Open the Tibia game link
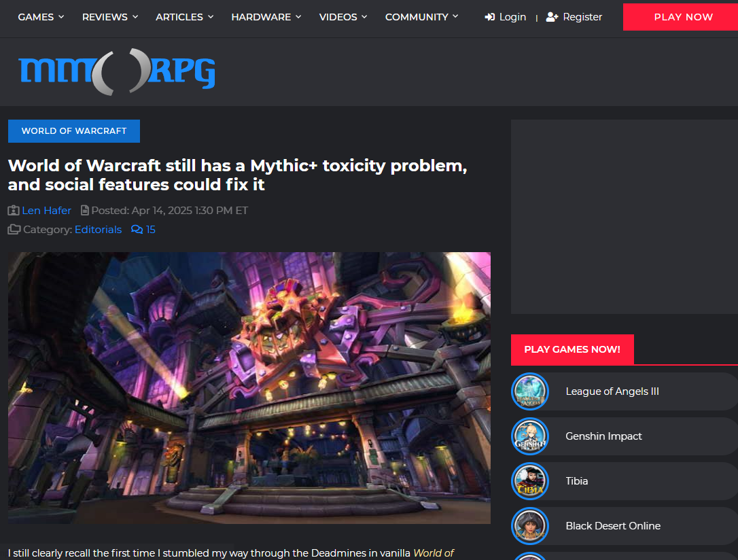The width and height of the screenshot is (738, 560). [x=576, y=481]
